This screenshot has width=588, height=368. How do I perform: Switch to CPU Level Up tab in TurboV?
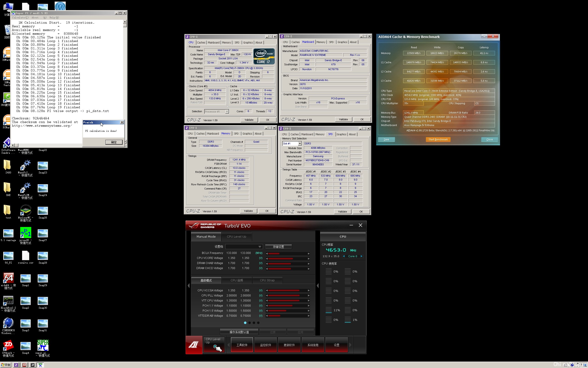[236, 237]
